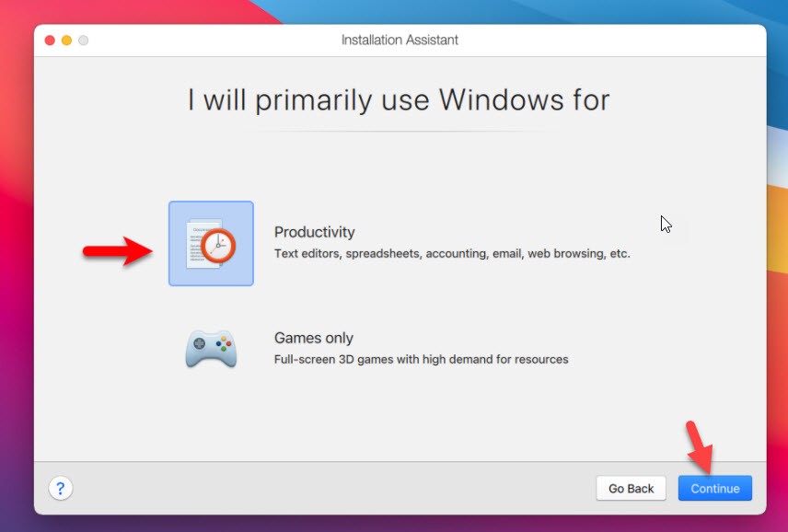This screenshot has height=532, width=788.
Task: Go Back to the previous step
Action: (x=632, y=489)
